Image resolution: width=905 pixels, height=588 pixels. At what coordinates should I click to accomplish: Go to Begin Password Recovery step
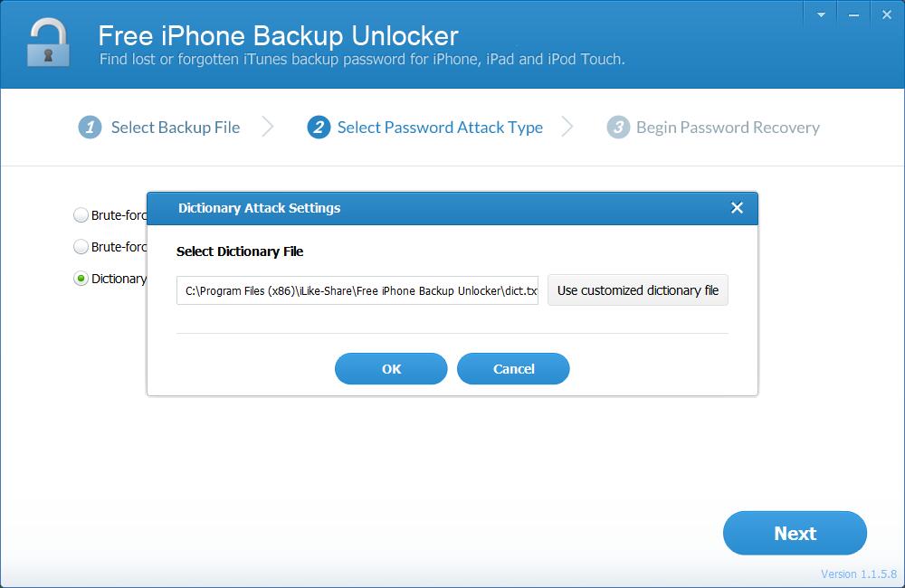728,128
